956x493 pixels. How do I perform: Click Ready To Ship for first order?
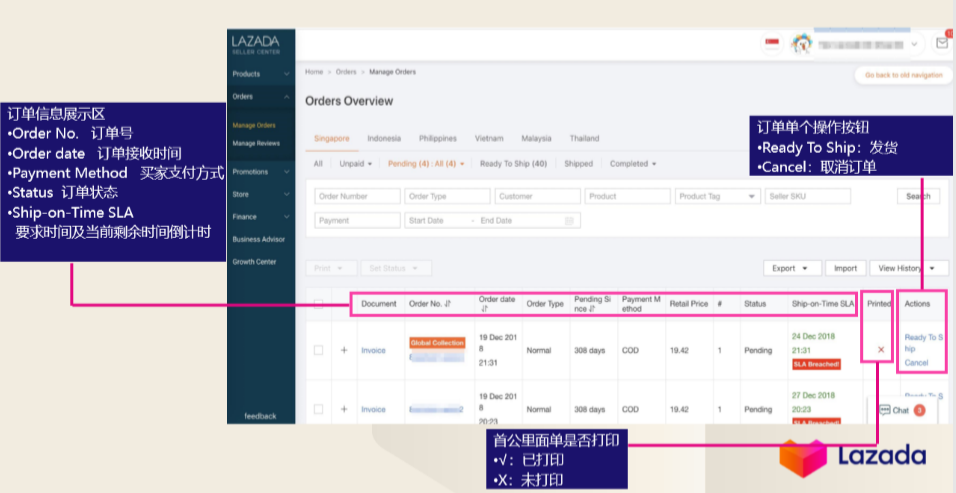[x=923, y=343]
